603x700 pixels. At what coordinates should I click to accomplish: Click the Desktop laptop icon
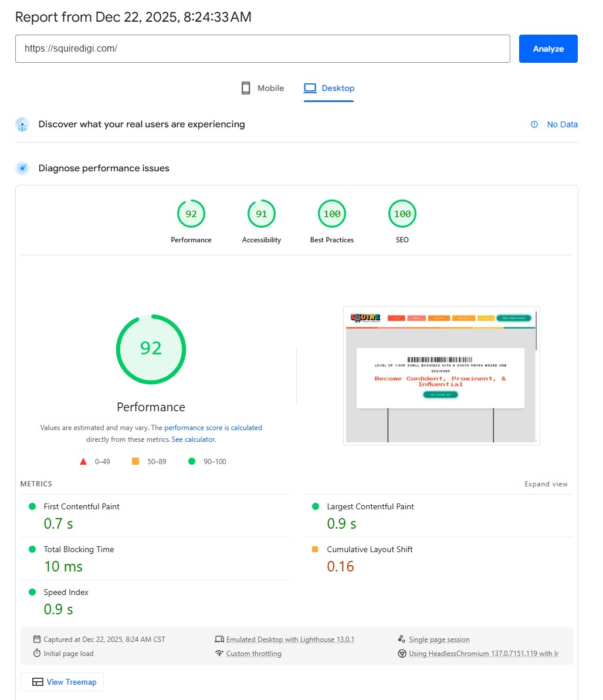pos(310,88)
